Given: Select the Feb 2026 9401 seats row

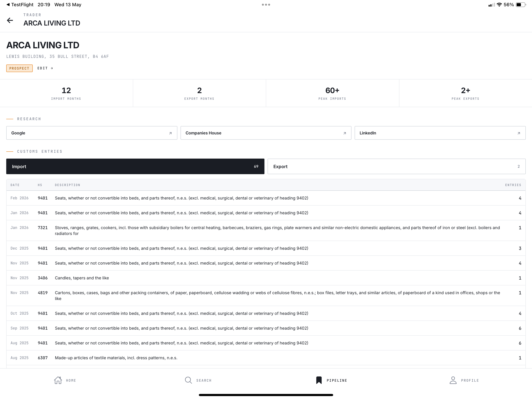Looking at the screenshot, I should click(266, 198).
